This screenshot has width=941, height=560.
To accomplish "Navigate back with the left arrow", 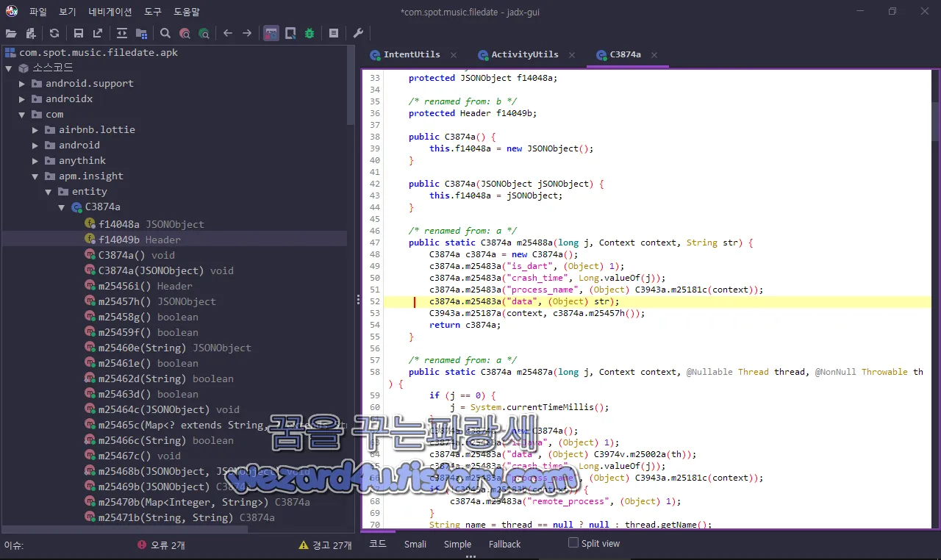I will coord(228,33).
